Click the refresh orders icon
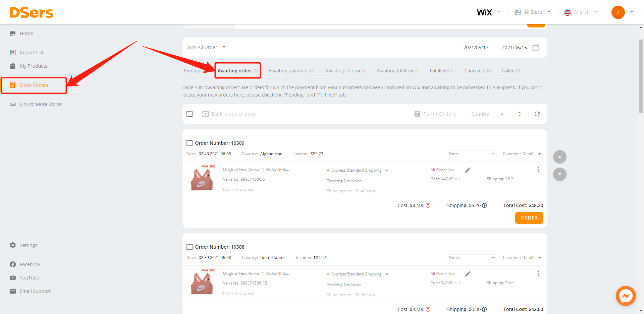The width and height of the screenshot is (644, 314). [537, 114]
